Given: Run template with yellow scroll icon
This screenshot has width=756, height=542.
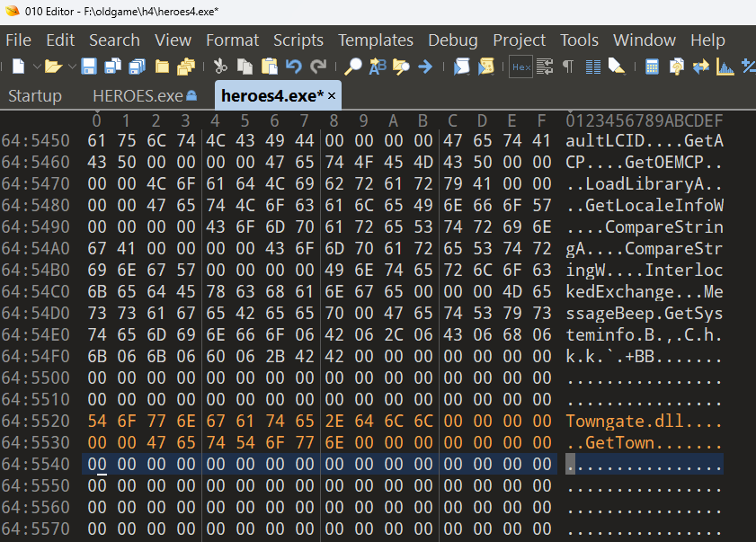Looking at the screenshot, I should point(486,66).
